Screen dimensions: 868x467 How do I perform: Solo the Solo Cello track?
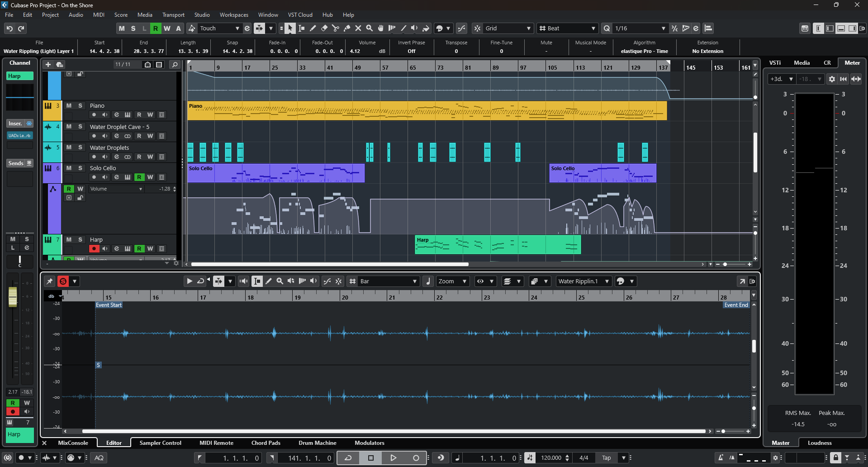pyautogui.click(x=80, y=168)
